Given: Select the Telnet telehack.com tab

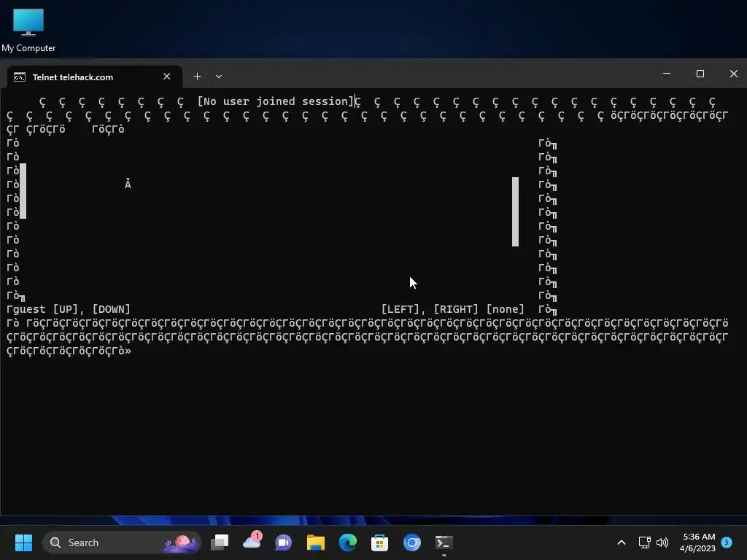Looking at the screenshot, I should coord(94,77).
